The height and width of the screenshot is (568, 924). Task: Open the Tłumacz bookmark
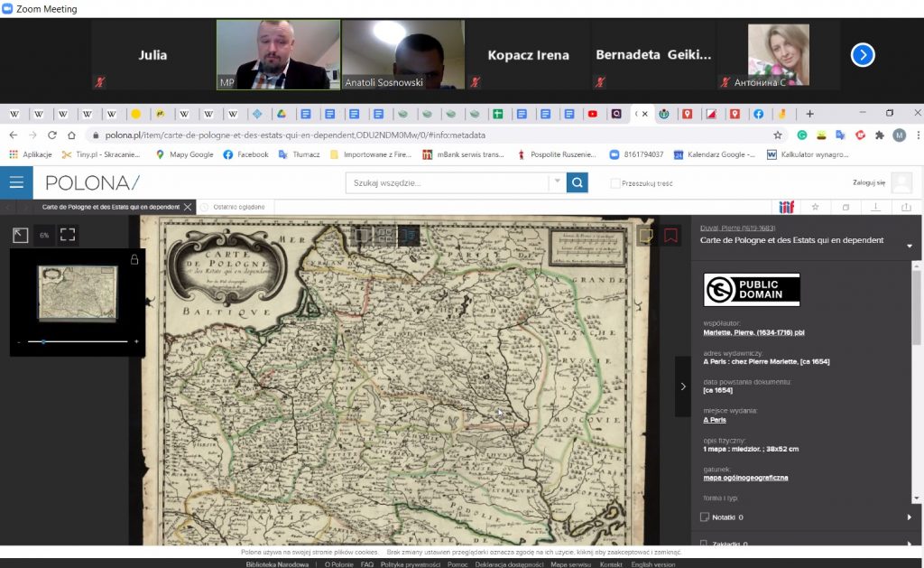pos(300,154)
